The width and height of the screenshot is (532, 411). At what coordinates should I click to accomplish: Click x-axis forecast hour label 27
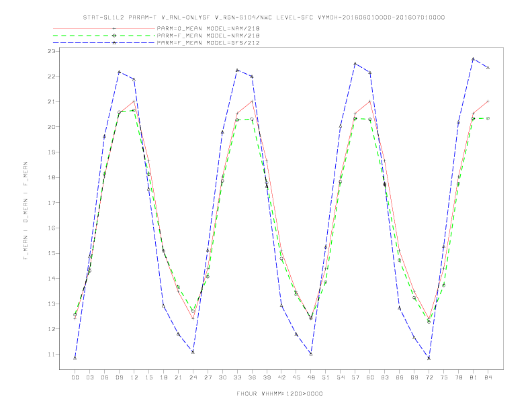click(208, 377)
